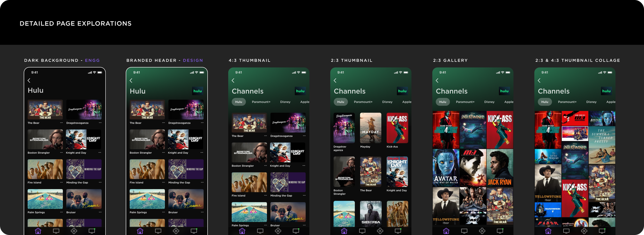Open more options for The Bear, Dark Background
Screen dimensions: 644x235
[x=61, y=123]
